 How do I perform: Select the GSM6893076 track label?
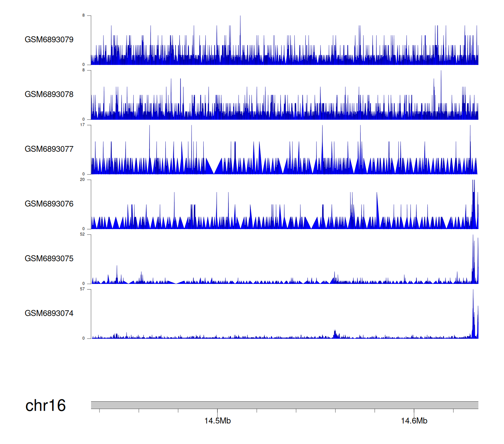49,204
